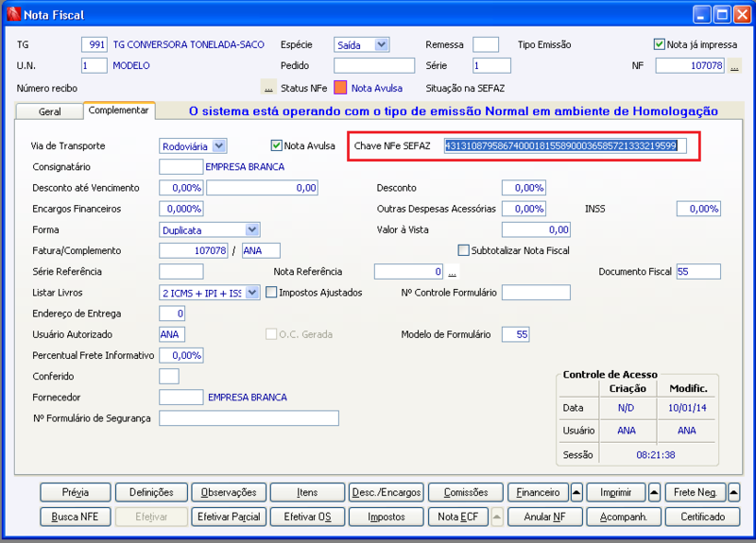
Task: Click the up-arrow next to Nota ECF button
Action: [x=497, y=517]
